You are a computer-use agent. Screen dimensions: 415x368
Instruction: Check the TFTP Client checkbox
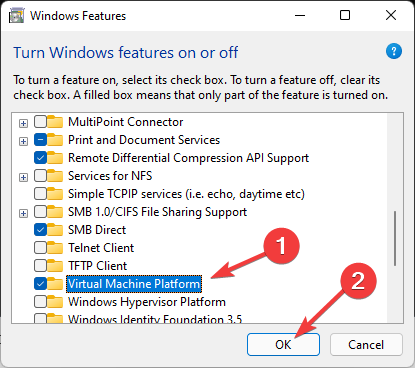(40, 266)
